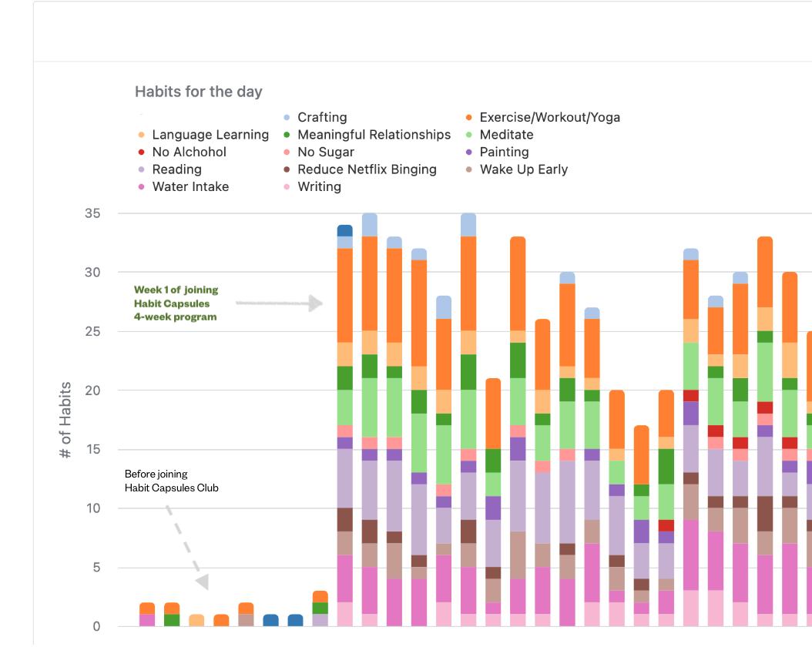Screen dimensions: 812x667
Task: Click the 'Week 1 of joining' green annotation
Action: pyautogui.click(x=176, y=303)
